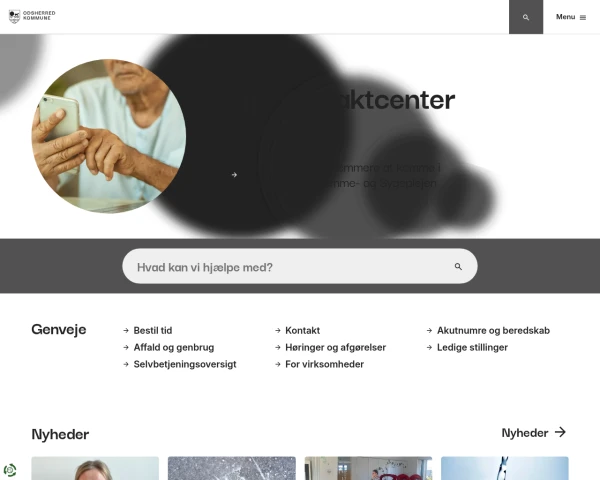Click the white arrow in hero banner

click(234, 175)
